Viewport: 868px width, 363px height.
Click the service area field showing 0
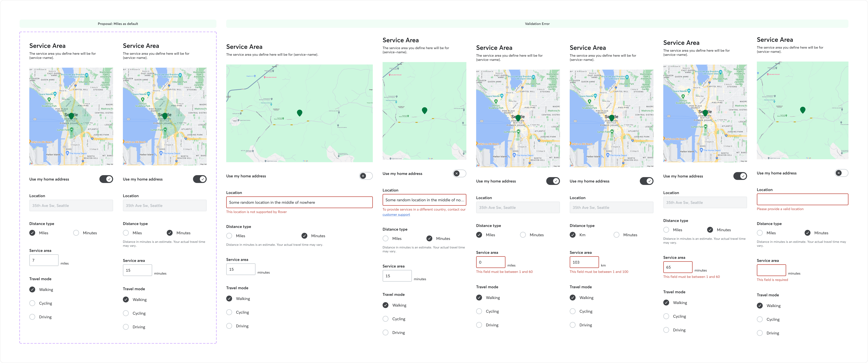coord(491,262)
